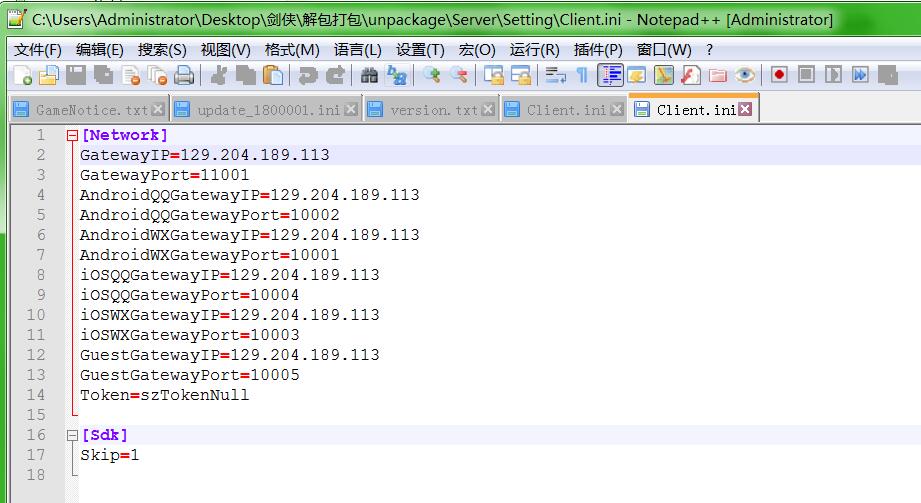Click the New file toolbar icon
Viewport: 921px width, 503px height.
click(x=21, y=75)
